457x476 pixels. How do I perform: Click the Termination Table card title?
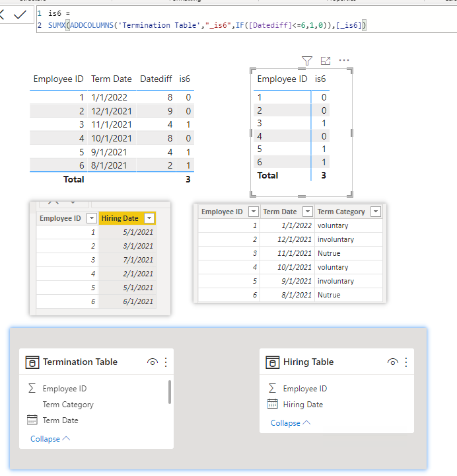point(80,362)
